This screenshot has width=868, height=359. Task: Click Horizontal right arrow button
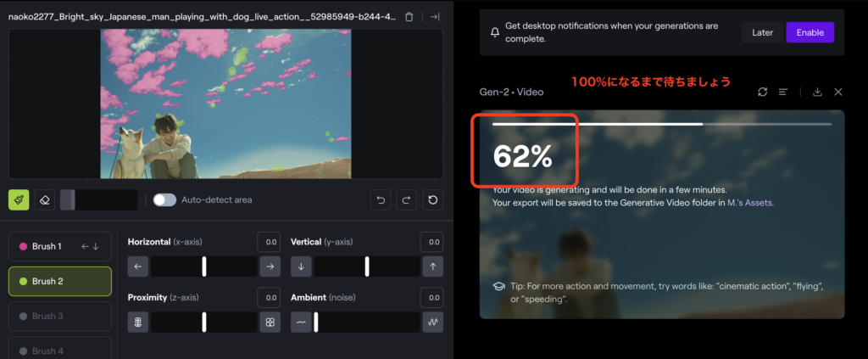[270, 266]
